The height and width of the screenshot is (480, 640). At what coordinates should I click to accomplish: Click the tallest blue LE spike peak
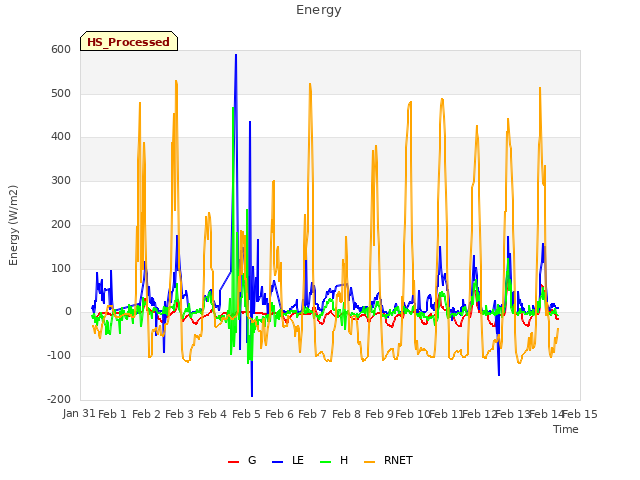coord(236,55)
